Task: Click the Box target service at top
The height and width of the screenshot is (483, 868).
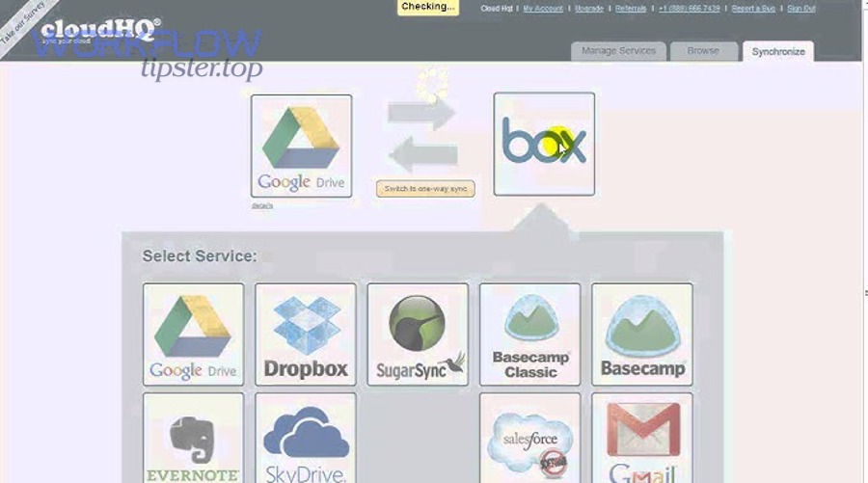Action: pyautogui.click(x=544, y=145)
